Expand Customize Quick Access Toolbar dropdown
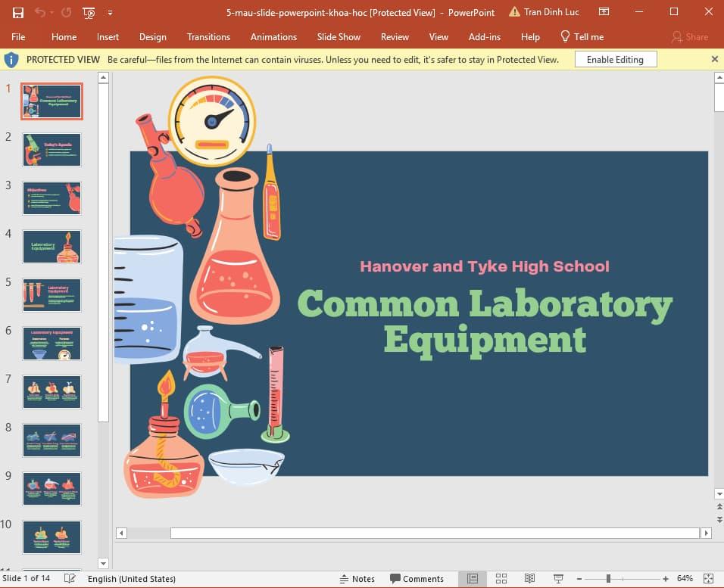 (111, 12)
